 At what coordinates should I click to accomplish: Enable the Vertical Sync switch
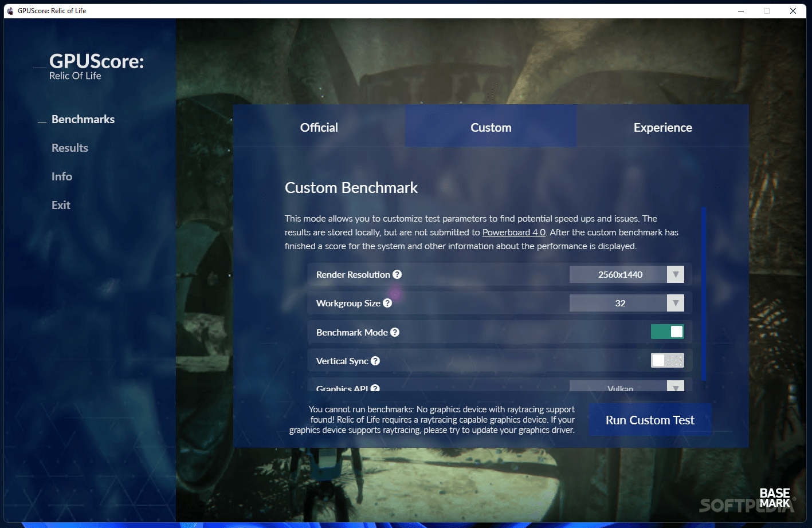click(x=667, y=360)
